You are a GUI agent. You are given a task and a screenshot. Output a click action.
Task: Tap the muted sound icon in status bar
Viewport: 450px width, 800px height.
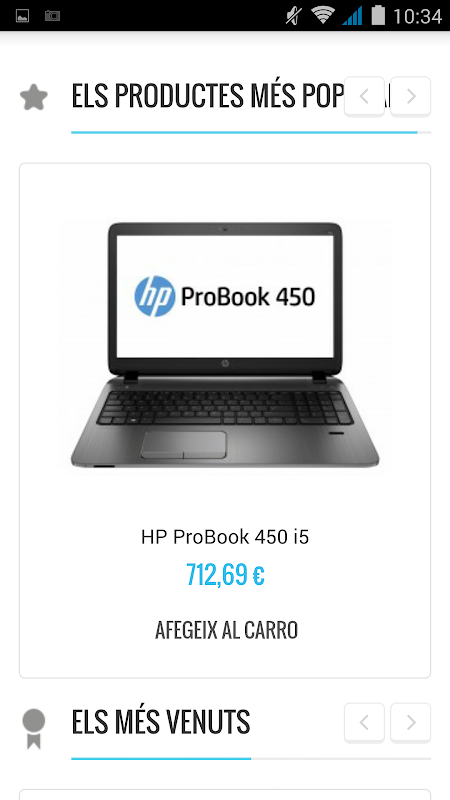coord(293,16)
